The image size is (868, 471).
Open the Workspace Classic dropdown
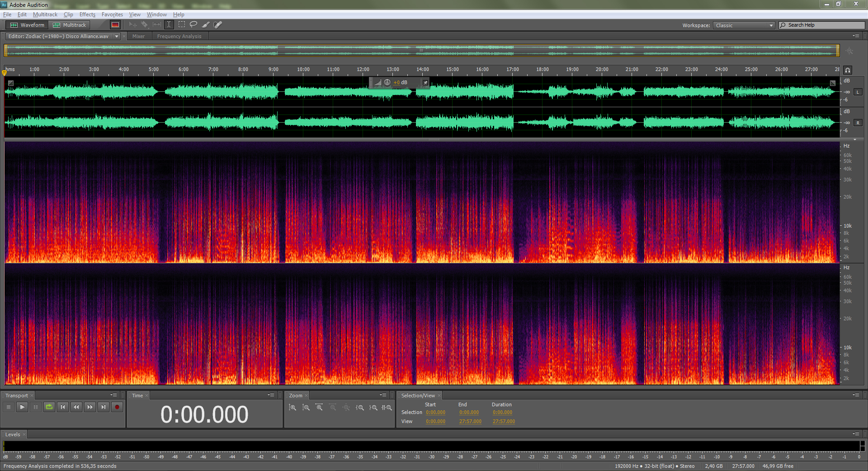tap(744, 25)
